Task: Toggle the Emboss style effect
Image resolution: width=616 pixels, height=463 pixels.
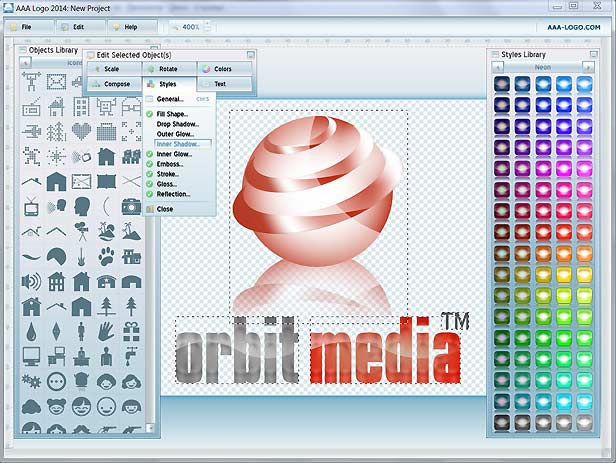Action: click(x=170, y=164)
